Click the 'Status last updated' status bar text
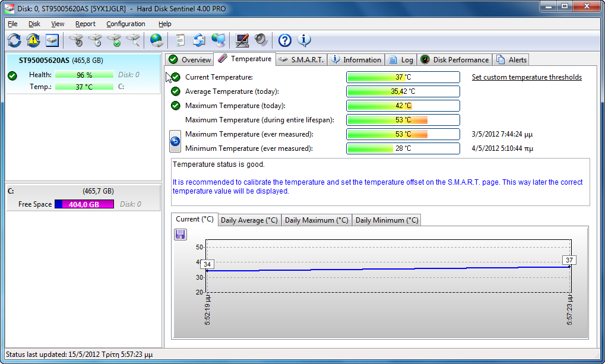The height and width of the screenshot is (364, 605). 79,354
